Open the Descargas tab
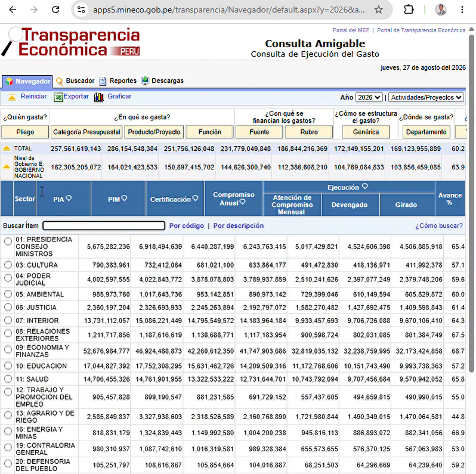 pyautogui.click(x=167, y=80)
